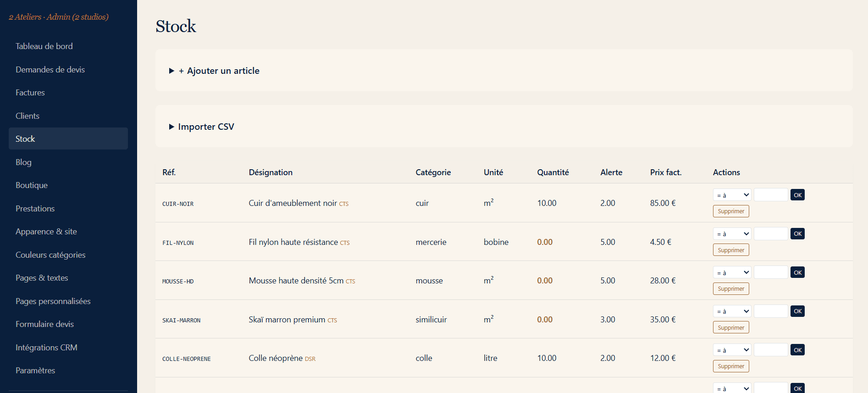
Task: Remove MOUSSE-HD using Supprimer
Action: [x=731, y=289]
